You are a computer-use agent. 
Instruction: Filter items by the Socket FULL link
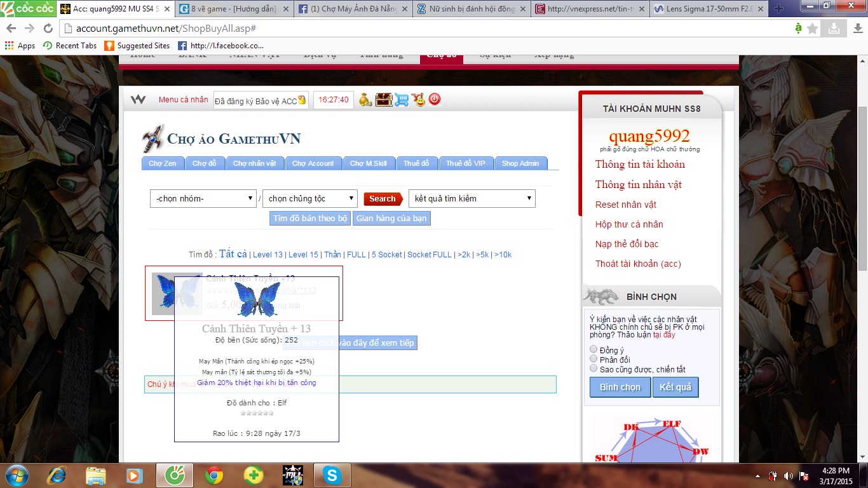click(430, 254)
